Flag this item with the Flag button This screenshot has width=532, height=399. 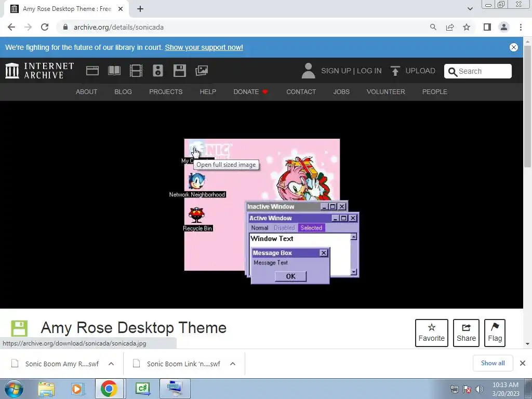coord(495,333)
